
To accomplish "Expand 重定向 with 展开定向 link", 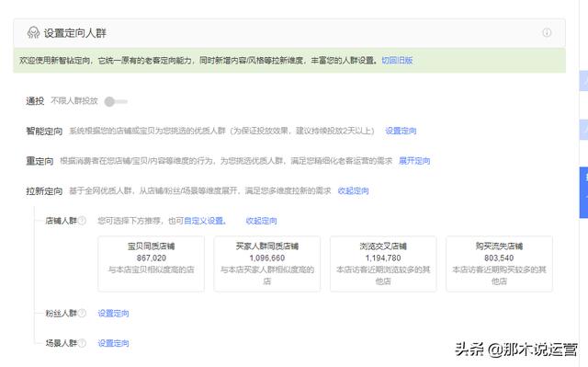I will [x=414, y=161].
